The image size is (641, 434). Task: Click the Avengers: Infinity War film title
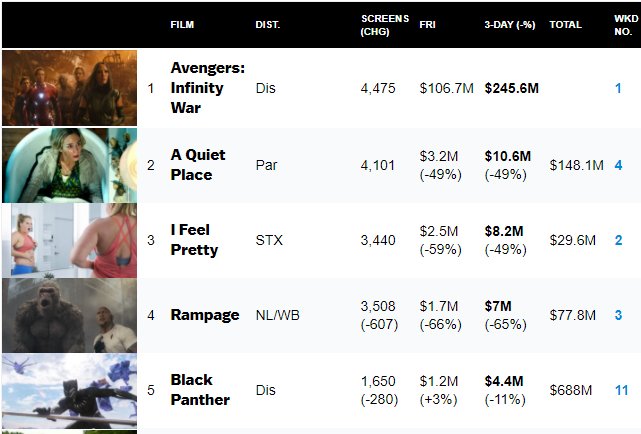tap(207, 88)
